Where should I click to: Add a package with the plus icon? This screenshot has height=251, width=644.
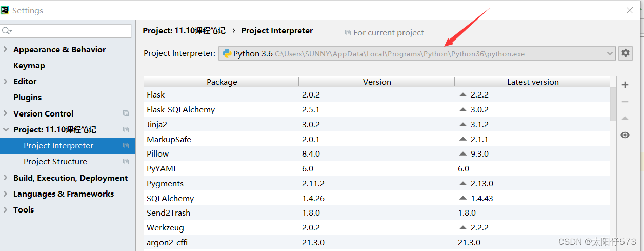pos(625,85)
